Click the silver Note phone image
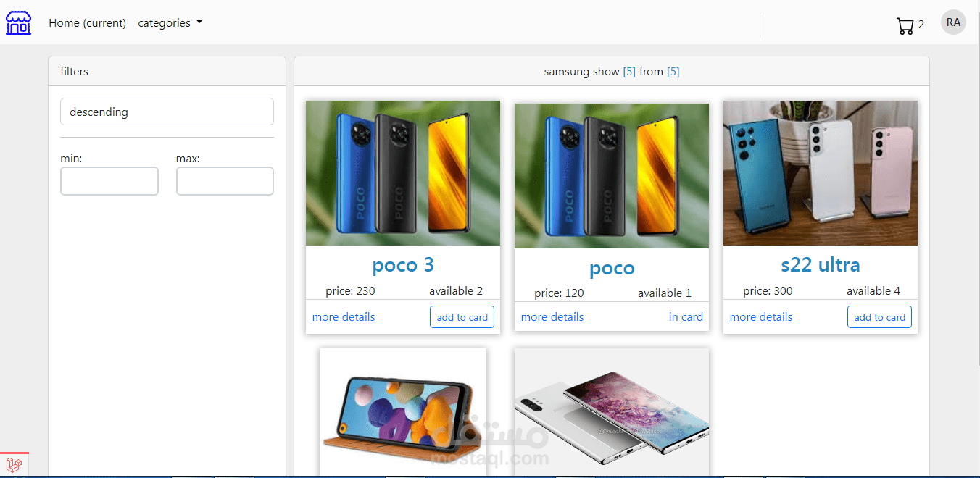 click(x=612, y=412)
